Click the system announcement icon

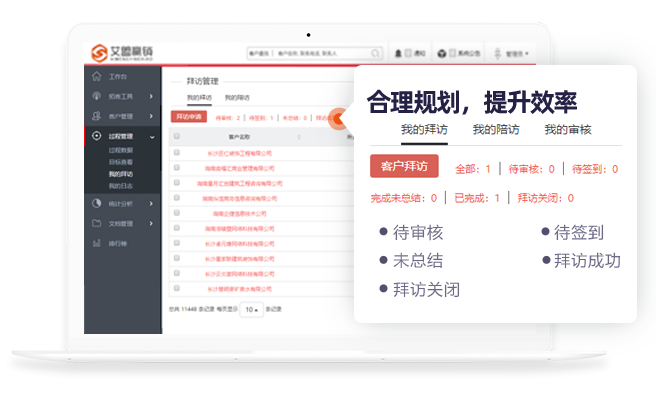[442, 54]
